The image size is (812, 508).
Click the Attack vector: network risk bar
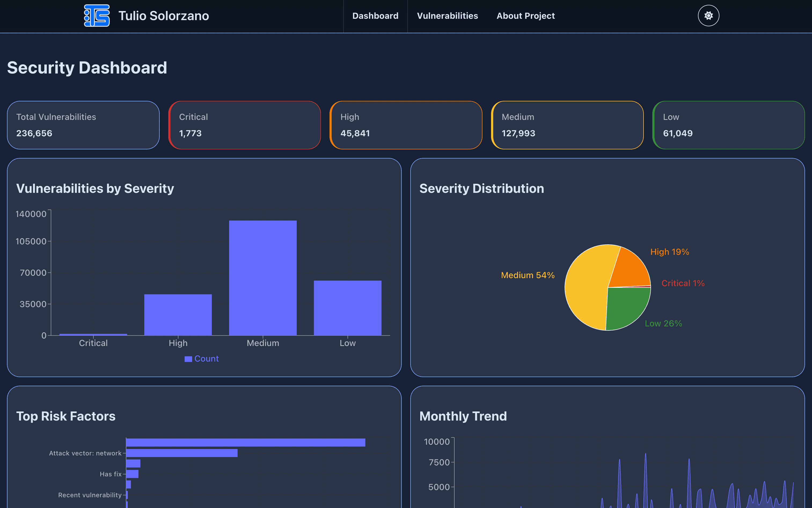pos(181,453)
